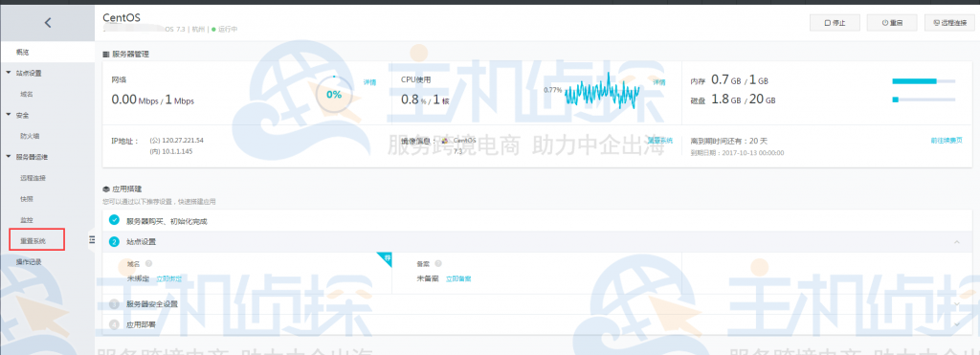Click the 重启 restart button

pos(891,23)
